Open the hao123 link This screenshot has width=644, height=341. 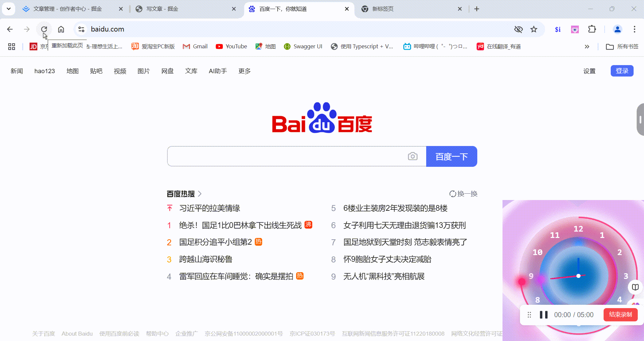point(45,71)
